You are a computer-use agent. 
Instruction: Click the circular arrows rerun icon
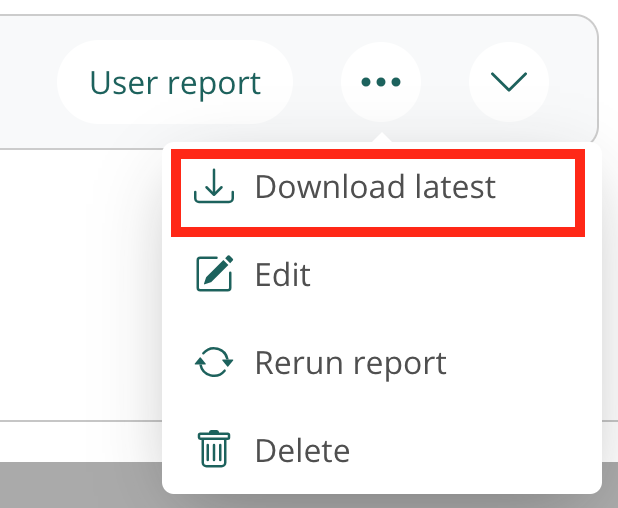213,362
